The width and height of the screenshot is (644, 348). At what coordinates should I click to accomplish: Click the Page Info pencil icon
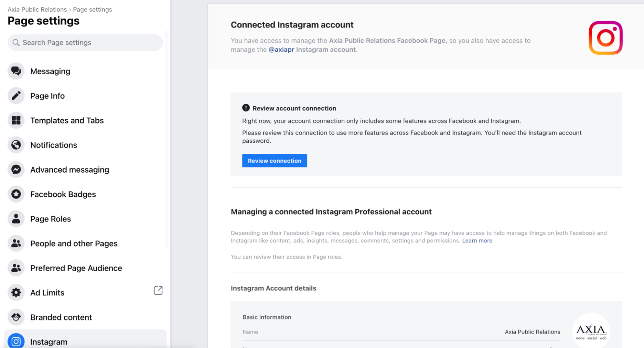(16, 96)
